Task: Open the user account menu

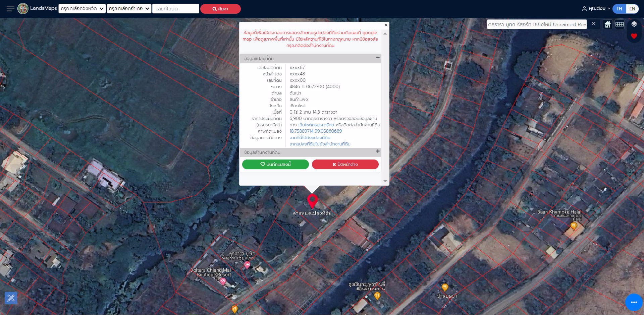Action: click(x=596, y=9)
